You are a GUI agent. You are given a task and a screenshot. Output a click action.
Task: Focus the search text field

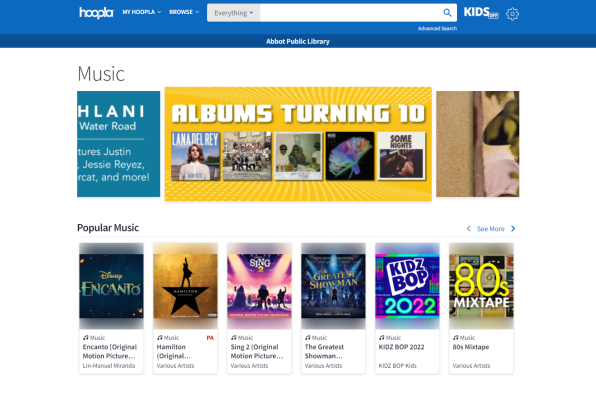[350, 13]
